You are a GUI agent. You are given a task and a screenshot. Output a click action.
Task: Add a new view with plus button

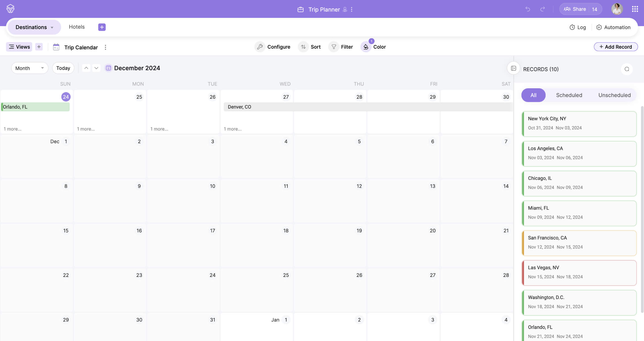(x=39, y=47)
